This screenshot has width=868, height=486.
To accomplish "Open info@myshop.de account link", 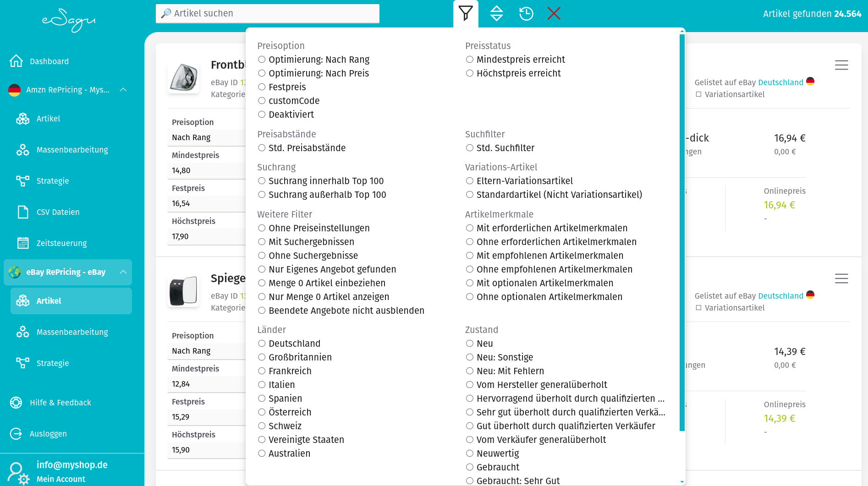I will [x=72, y=465].
